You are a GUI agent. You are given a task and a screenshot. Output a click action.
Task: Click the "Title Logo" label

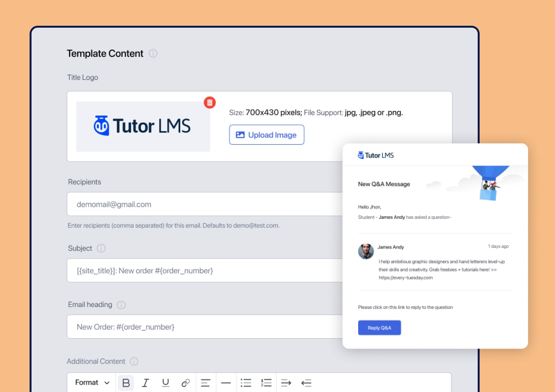click(83, 77)
